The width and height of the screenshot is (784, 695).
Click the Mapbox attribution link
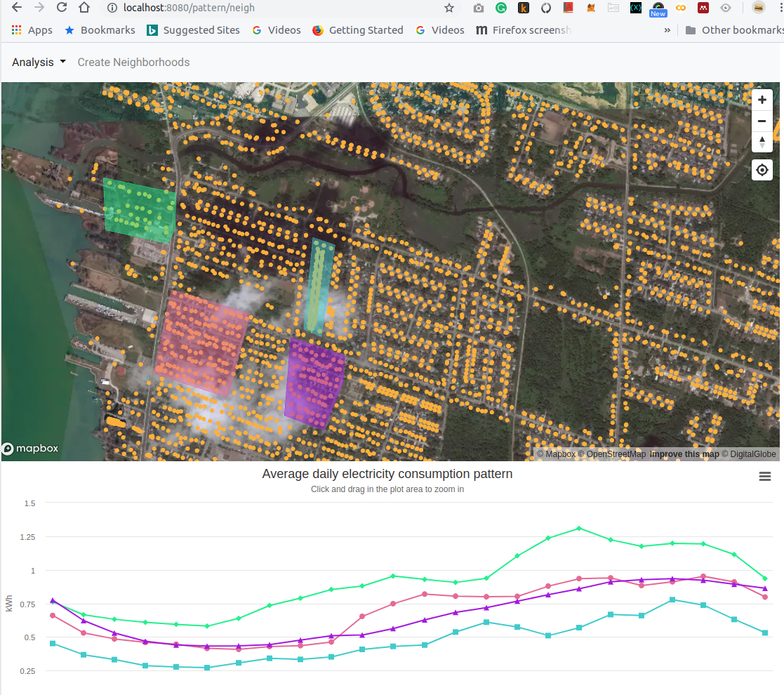[x=556, y=454]
